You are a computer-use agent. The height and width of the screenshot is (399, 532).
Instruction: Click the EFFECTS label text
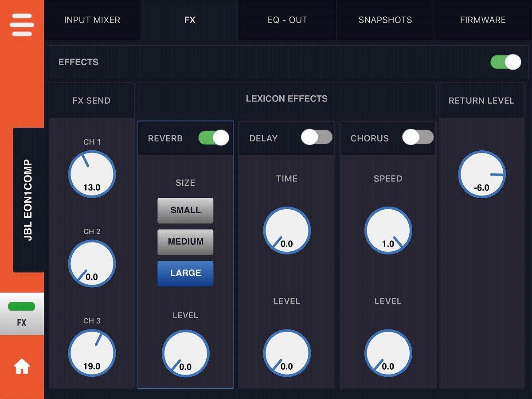(78, 62)
